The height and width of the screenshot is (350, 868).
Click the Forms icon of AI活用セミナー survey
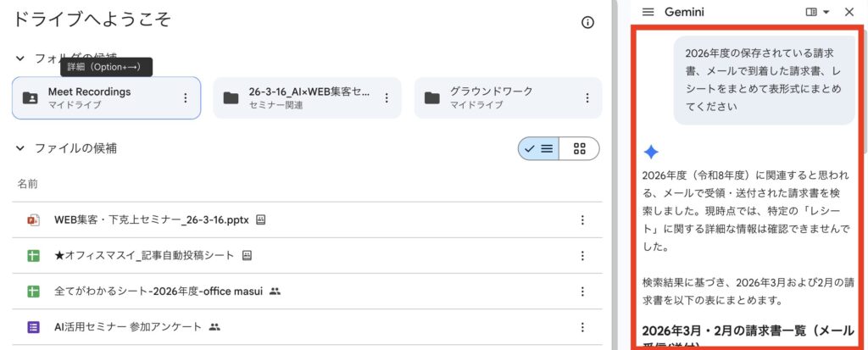pos(33,326)
